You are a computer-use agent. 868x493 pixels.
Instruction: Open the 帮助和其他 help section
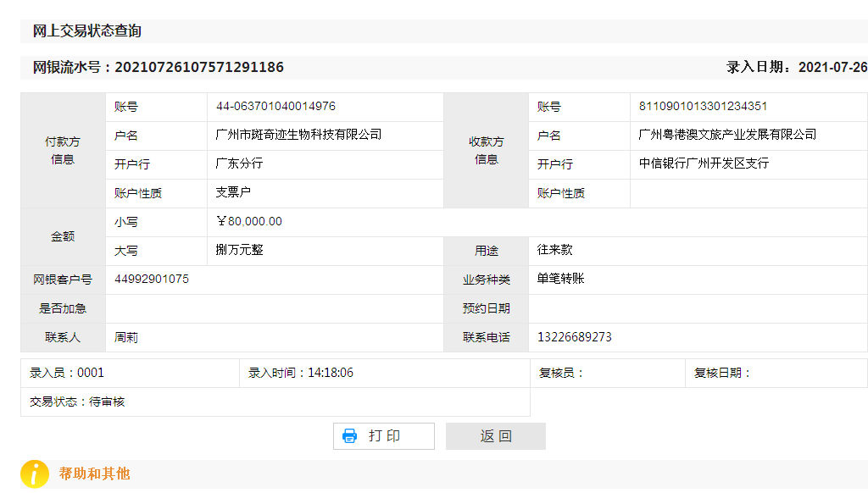[94, 474]
